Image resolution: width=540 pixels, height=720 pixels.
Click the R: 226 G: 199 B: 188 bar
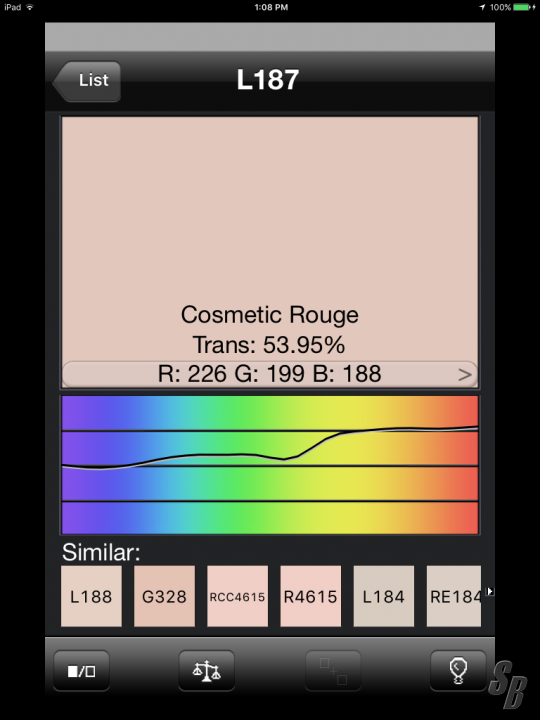pos(270,374)
